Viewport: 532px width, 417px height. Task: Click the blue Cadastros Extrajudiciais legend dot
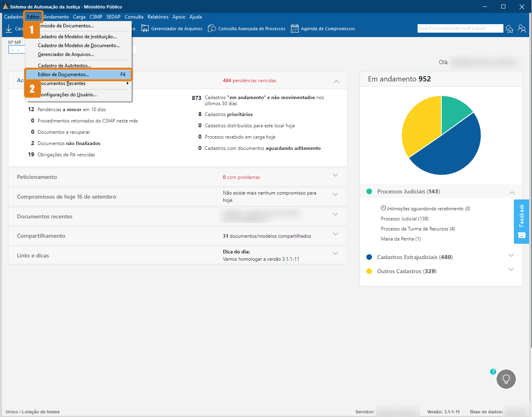click(x=369, y=257)
